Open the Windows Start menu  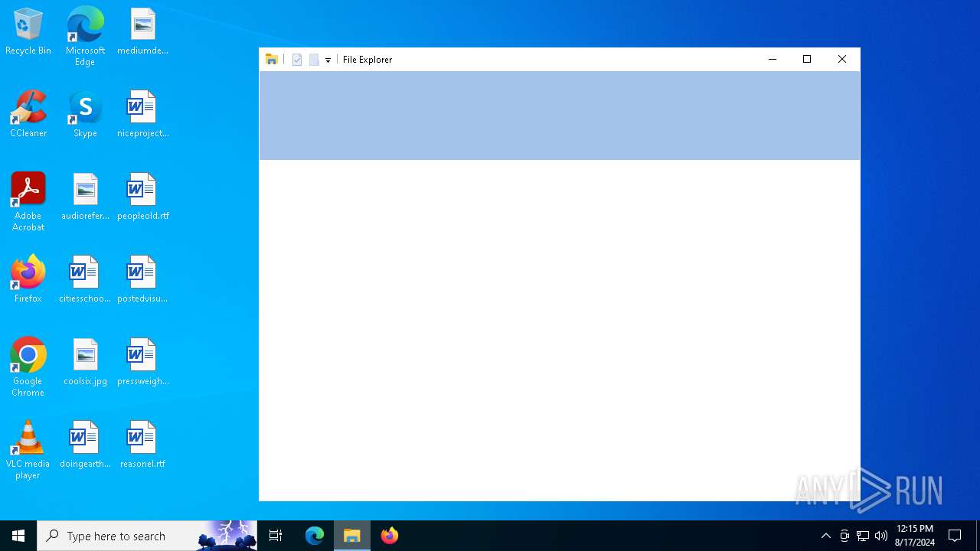tap(18, 536)
